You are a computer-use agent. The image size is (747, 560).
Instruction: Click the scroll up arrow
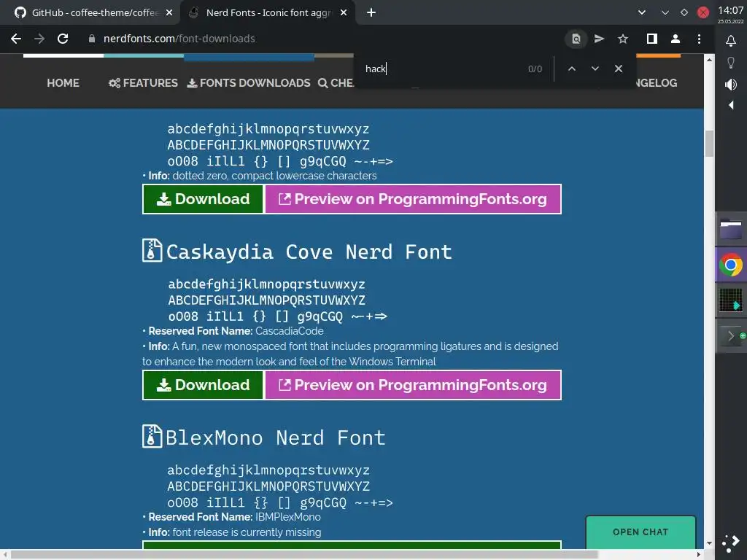[709, 60]
